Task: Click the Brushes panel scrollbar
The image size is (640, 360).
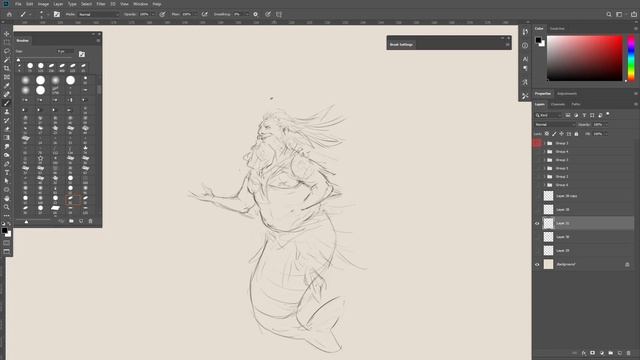Action: 99,89
